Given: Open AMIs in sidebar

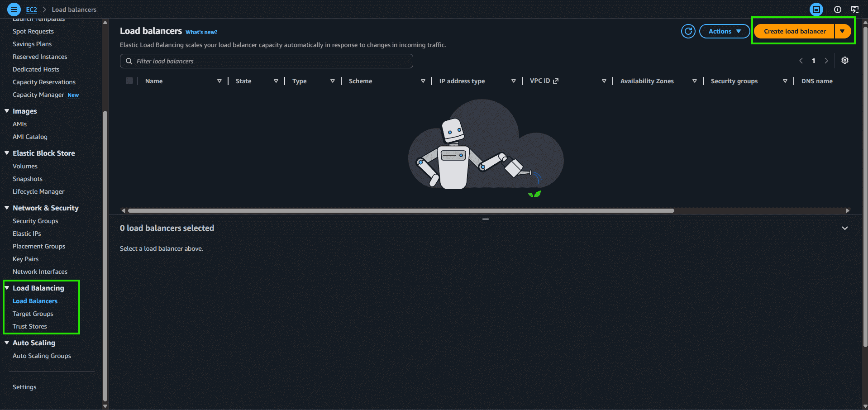Looking at the screenshot, I should [x=19, y=124].
